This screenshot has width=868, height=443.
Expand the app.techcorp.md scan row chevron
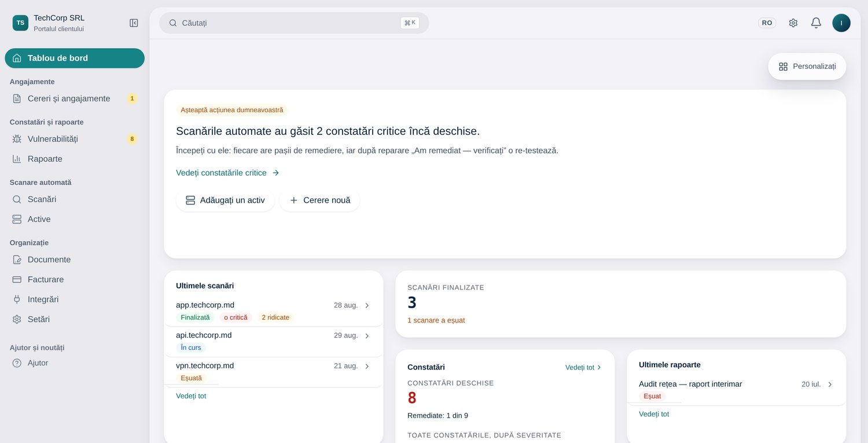pos(367,305)
